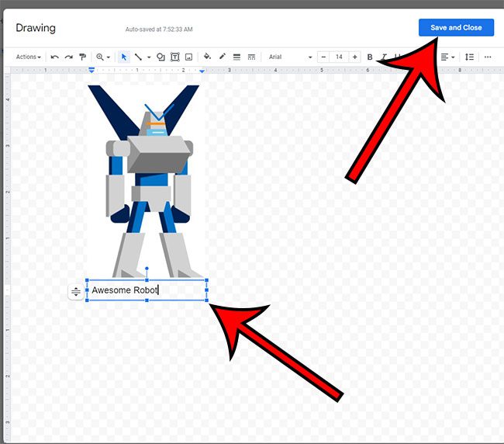
Task: Choose the Select arrow tool
Action: point(124,57)
